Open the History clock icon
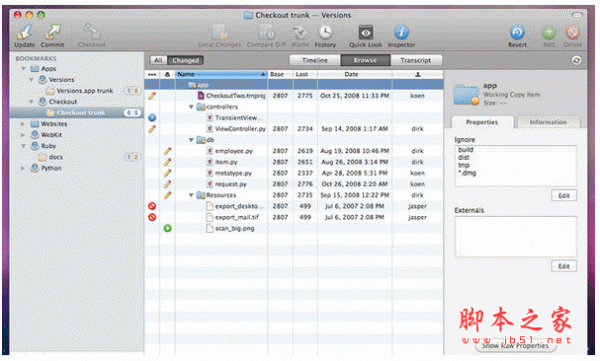This screenshot has height=361, width=600. coord(325,32)
